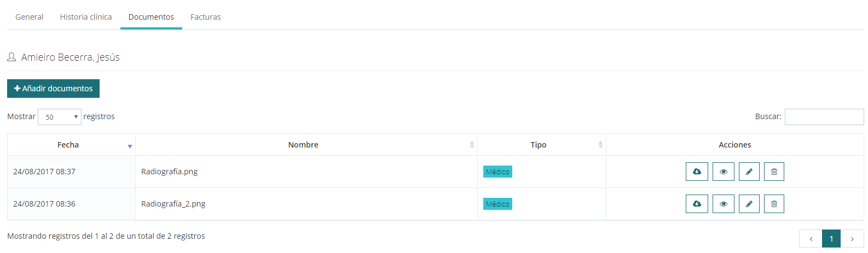Image resolution: width=868 pixels, height=253 pixels.
Task: Click the Añadir documentos button
Action: [54, 89]
